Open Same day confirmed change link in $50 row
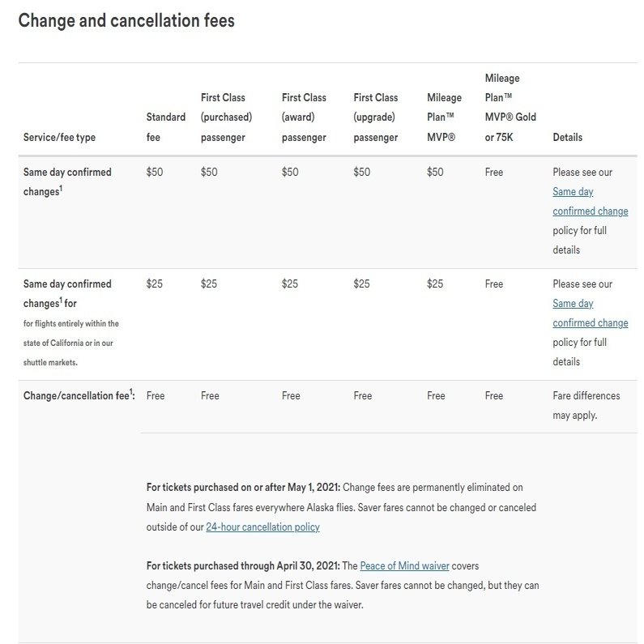Screen dimensions: 644x644 (x=590, y=202)
